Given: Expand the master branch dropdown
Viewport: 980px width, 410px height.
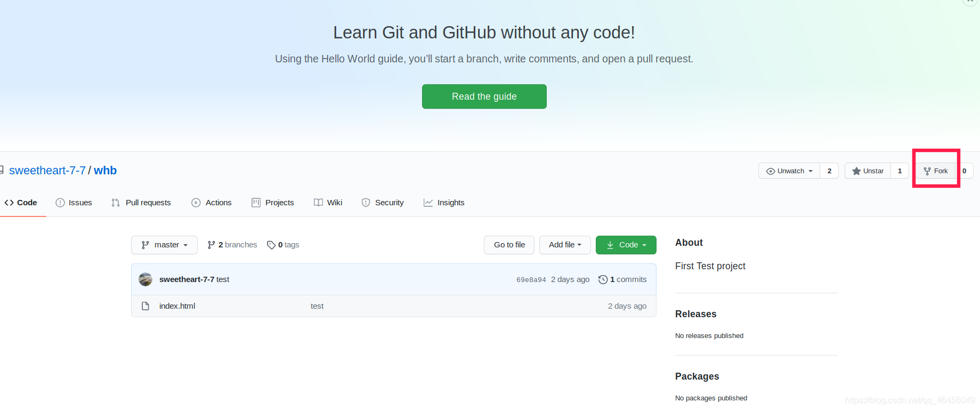Looking at the screenshot, I should (x=164, y=245).
